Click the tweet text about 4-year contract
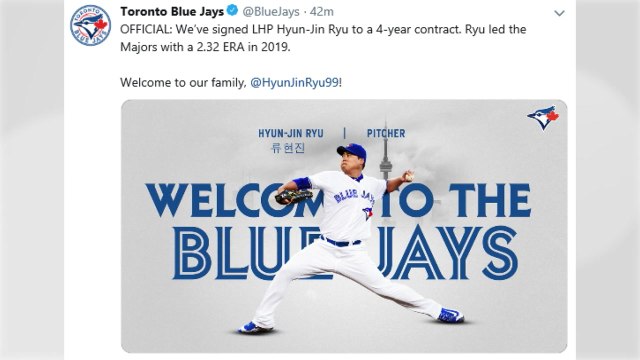Viewport: 640px width, 360px height. (323, 38)
